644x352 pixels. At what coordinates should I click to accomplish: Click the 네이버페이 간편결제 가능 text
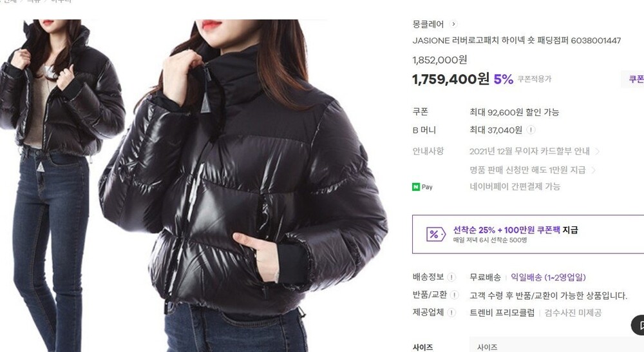515,186
